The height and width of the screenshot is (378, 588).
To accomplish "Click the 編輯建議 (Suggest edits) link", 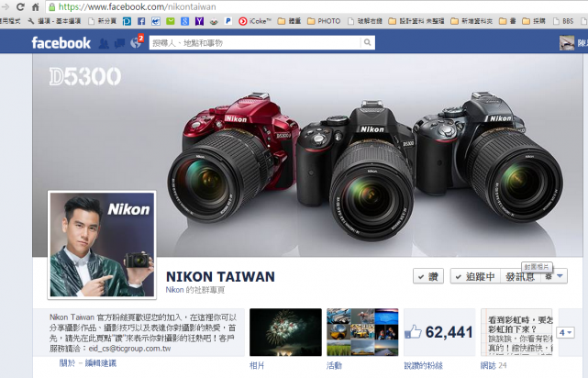I will 101,363.
